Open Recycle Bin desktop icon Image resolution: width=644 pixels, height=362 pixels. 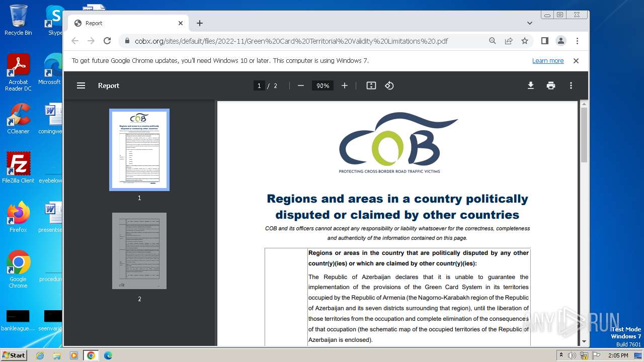click(18, 20)
